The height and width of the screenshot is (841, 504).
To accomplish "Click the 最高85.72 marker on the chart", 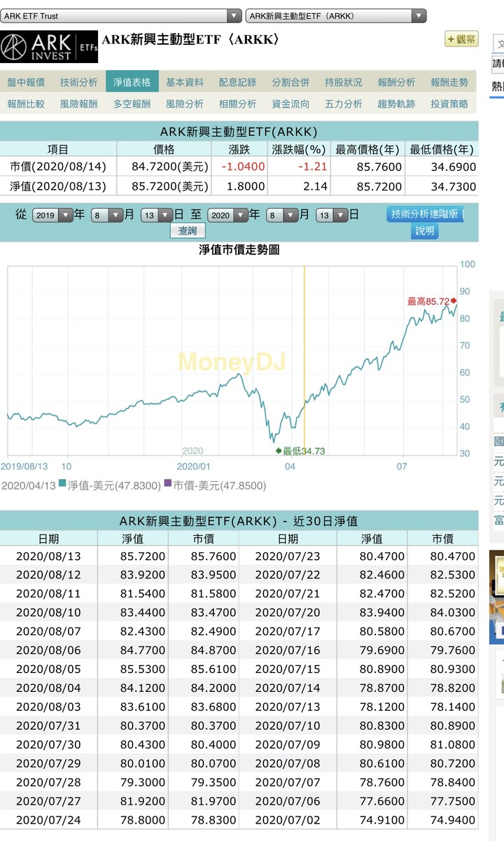I will pos(431,301).
